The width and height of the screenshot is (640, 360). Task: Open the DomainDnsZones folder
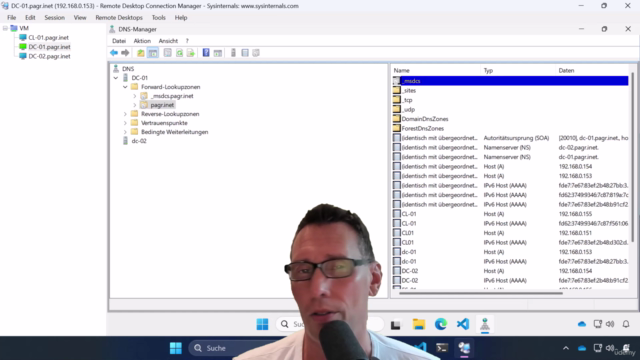coord(425,119)
